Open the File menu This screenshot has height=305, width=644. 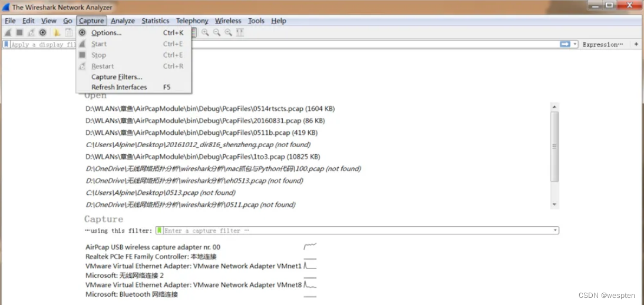point(10,21)
